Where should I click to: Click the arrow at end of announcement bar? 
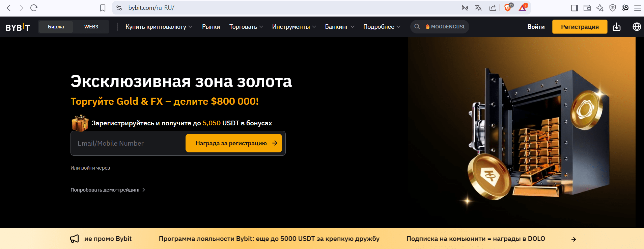(573, 239)
